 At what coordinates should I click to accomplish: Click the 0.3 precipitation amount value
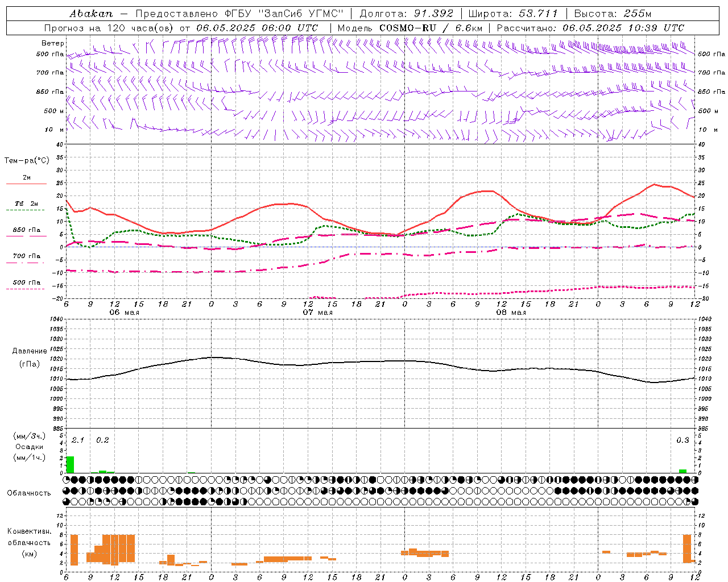682,440
